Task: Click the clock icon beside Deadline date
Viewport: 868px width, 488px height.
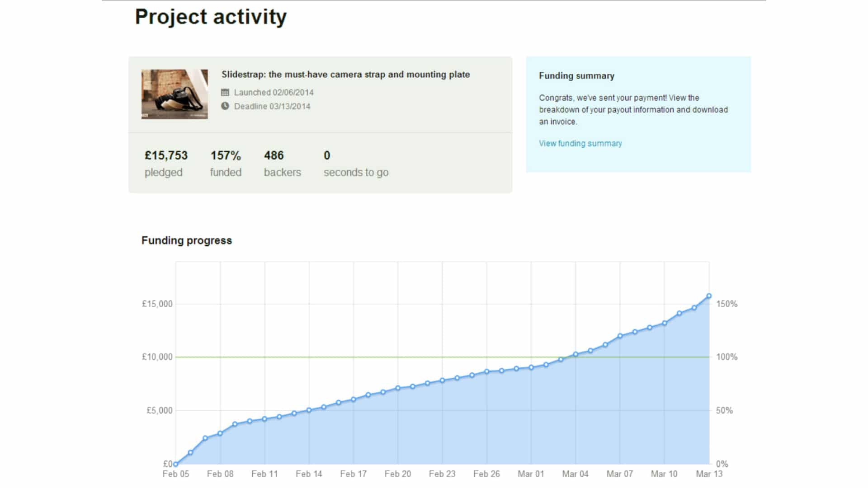Action: (225, 106)
